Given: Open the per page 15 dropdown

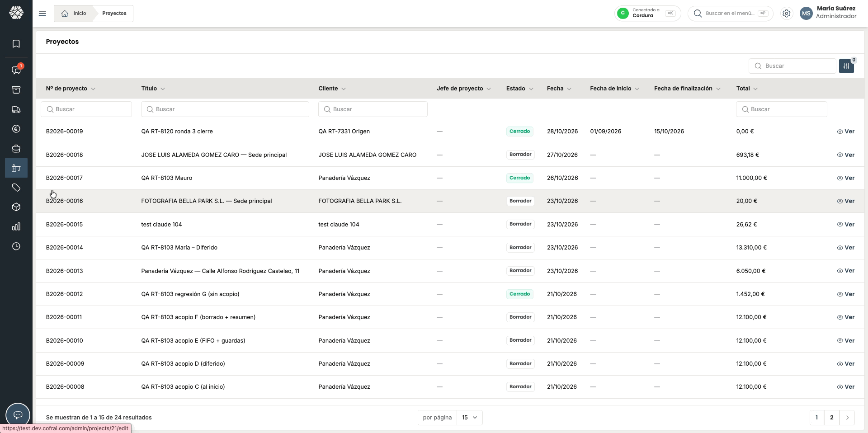Looking at the screenshot, I should (x=469, y=418).
